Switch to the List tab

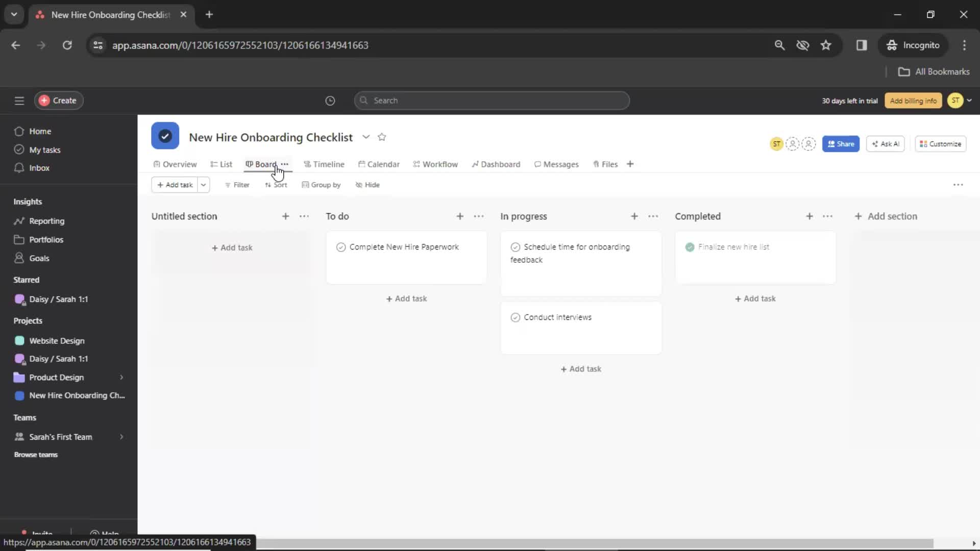click(227, 164)
